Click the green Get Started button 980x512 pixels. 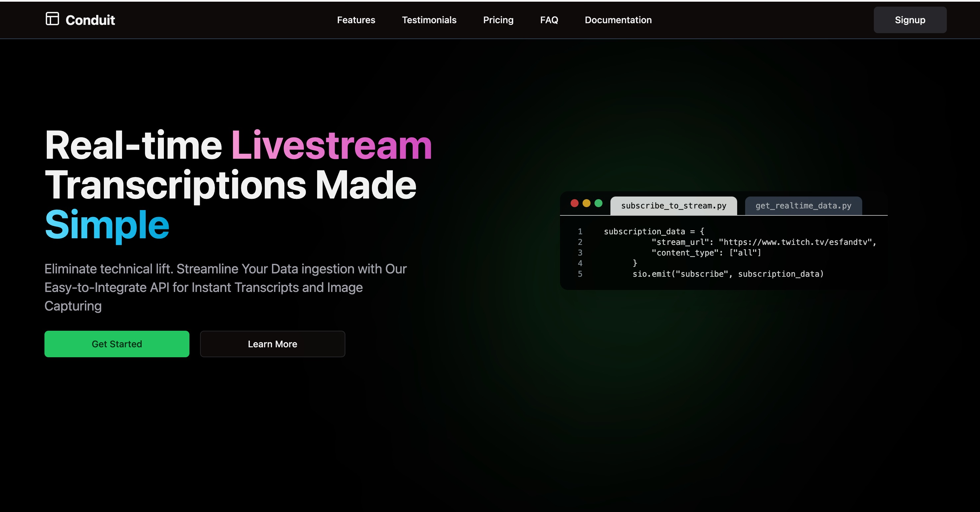pos(117,344)
